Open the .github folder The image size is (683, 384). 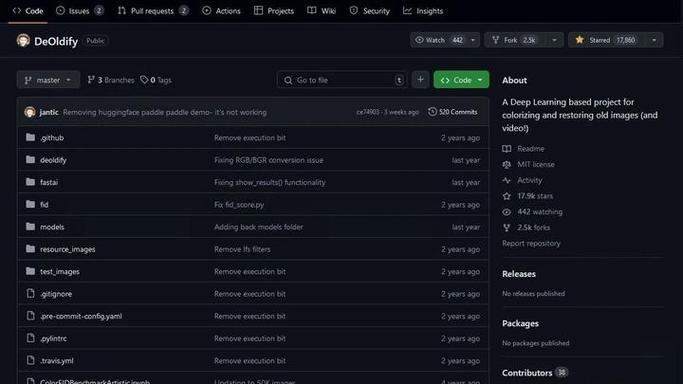click(52, 138)
